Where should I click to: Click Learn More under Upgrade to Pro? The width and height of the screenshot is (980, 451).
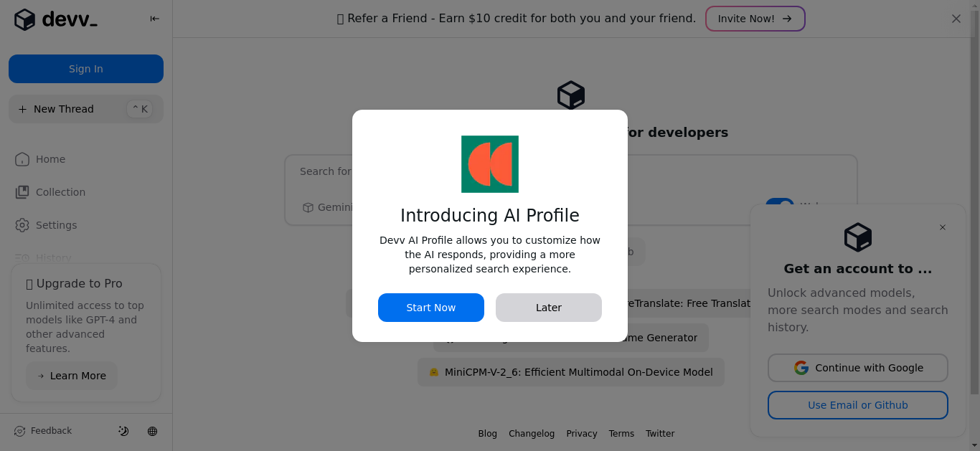(x=72, y=376)
